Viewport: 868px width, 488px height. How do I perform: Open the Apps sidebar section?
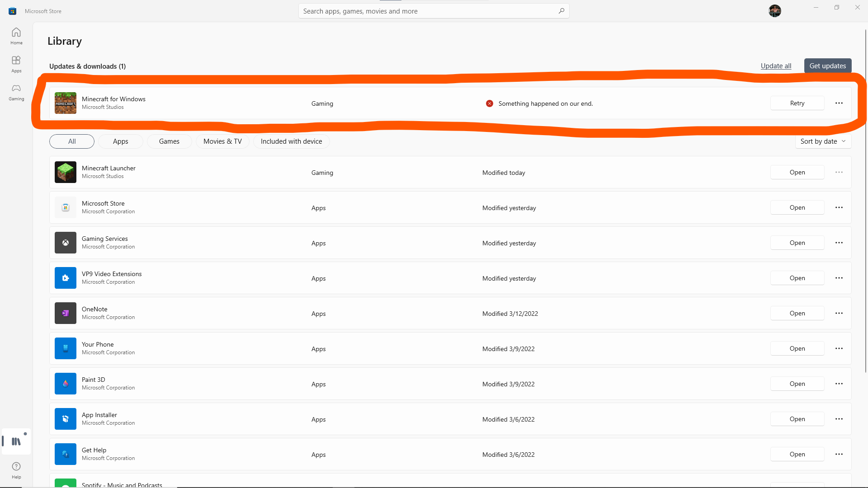coord(16,64)
